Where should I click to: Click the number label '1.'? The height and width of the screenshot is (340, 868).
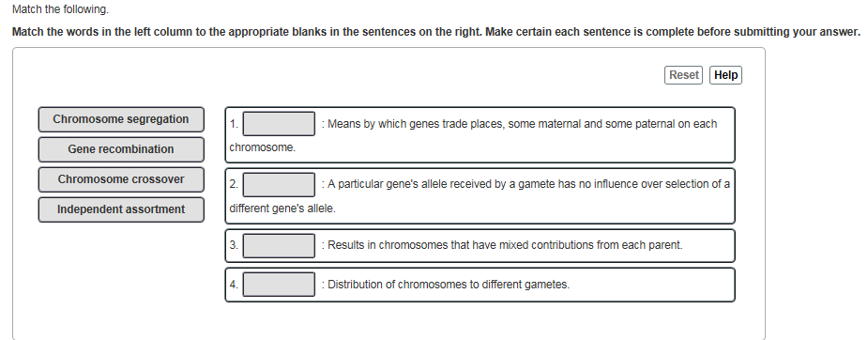(x=235, y=124)
